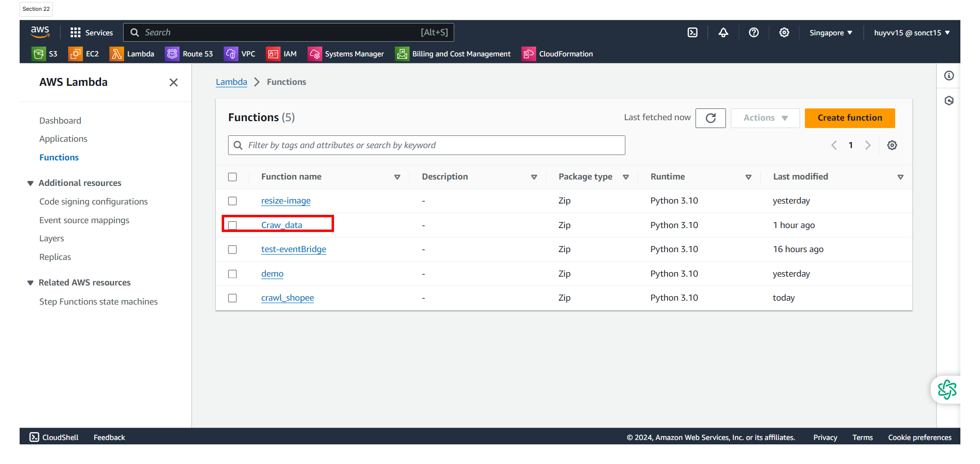Open table preferences gear icon
The height and width of the screenshot is (464, 980).
pos(892,145)
